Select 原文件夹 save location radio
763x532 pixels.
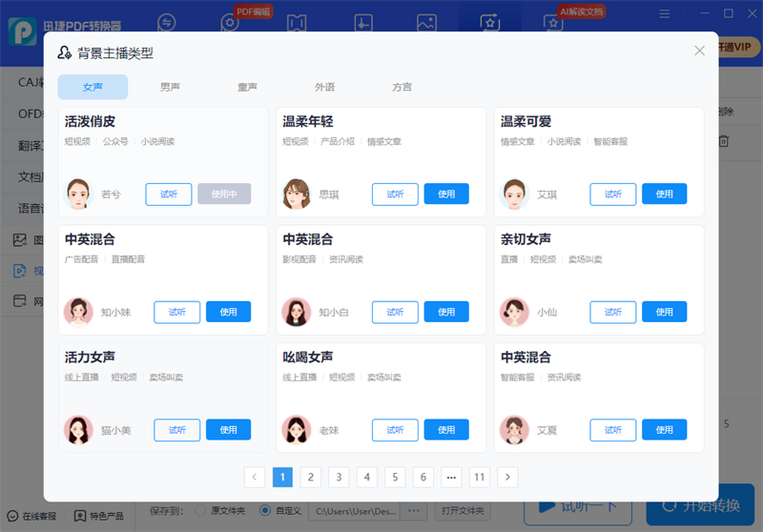pos(200,510)
